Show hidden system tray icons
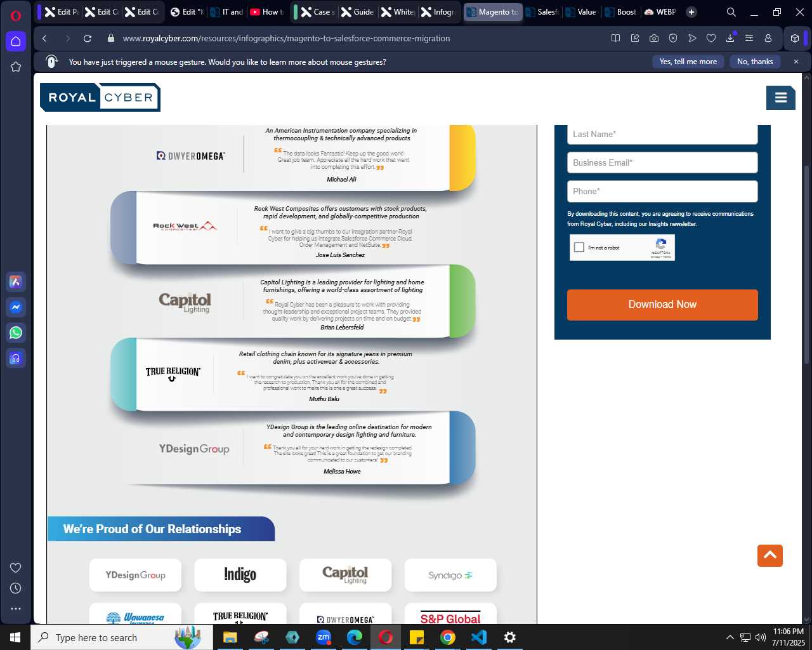 pyautogui.click(x=730, y=637)
